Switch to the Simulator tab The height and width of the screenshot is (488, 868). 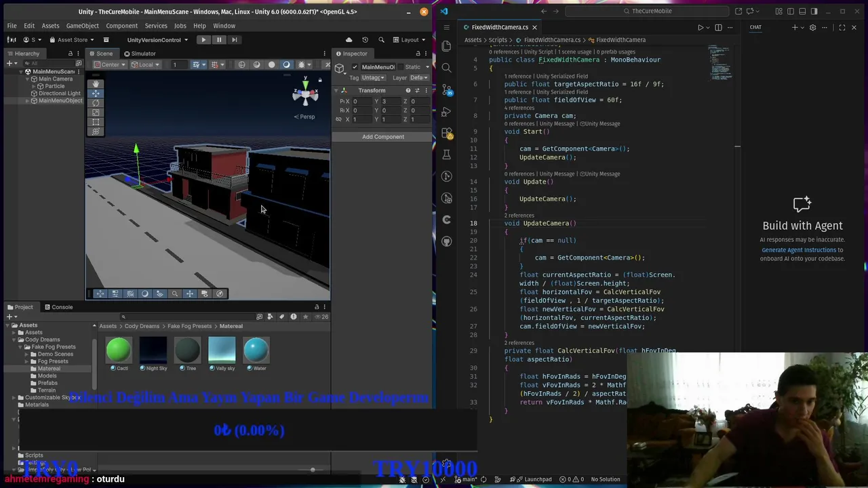(139, 54)
